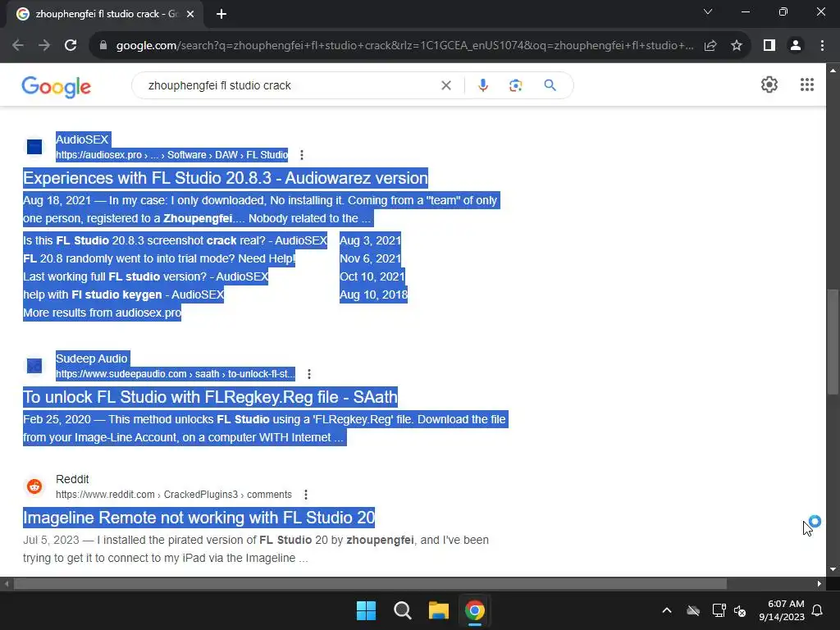840x630 pixels.
Task: Close the zhouphengfei search tab
Action: point(190,14)
